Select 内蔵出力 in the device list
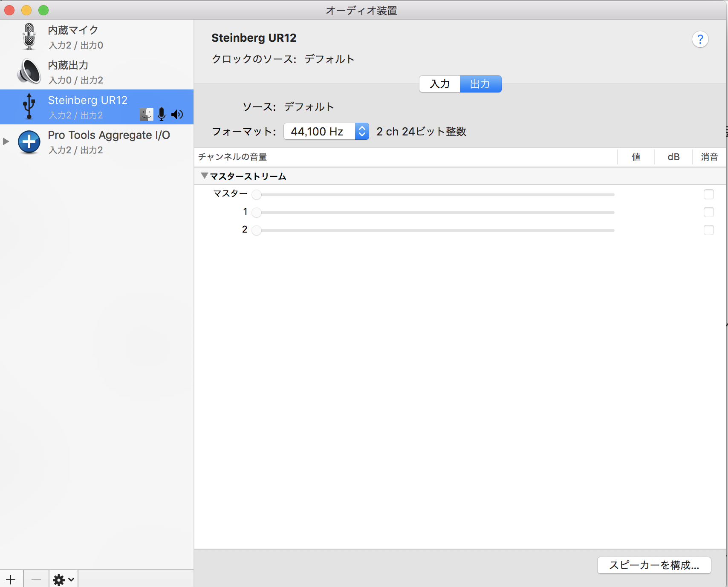 pyautogui.click(x=97, y=72)
